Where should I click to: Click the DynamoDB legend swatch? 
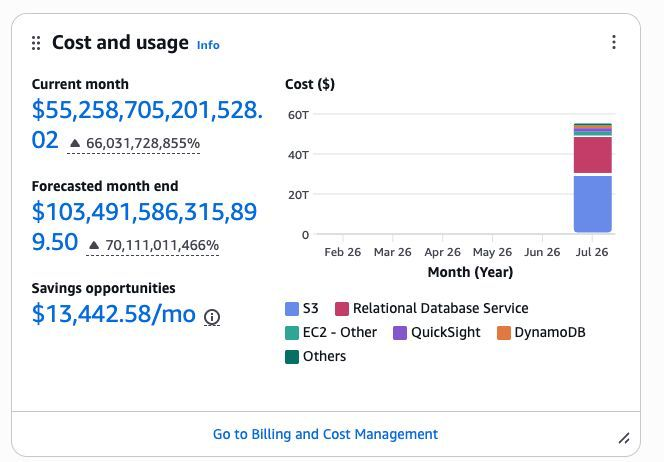pos(504,333)
